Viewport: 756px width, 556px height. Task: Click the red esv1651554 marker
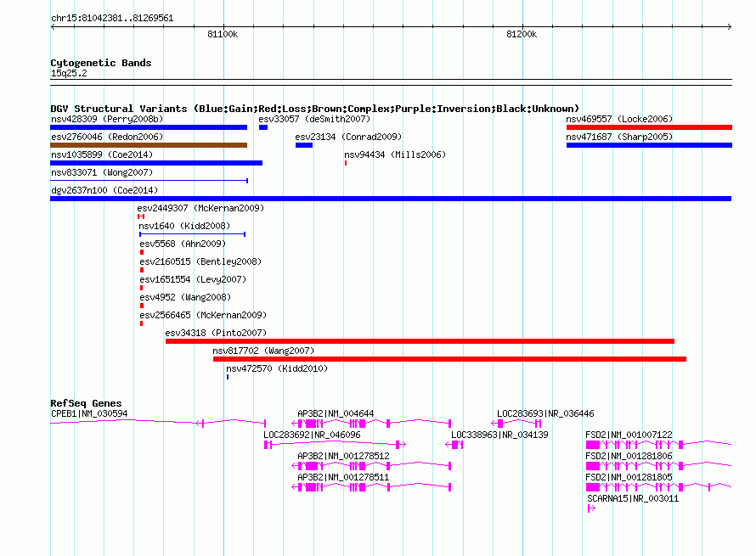pyautogui.click(x=141, y=288)
